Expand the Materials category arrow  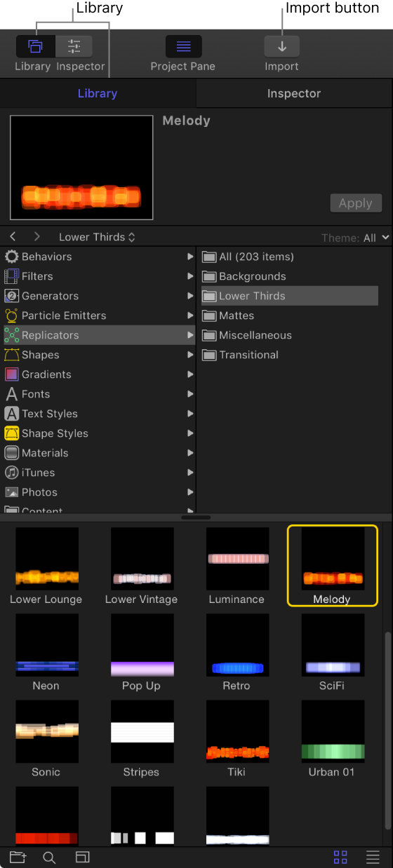[x=190, y=453]
